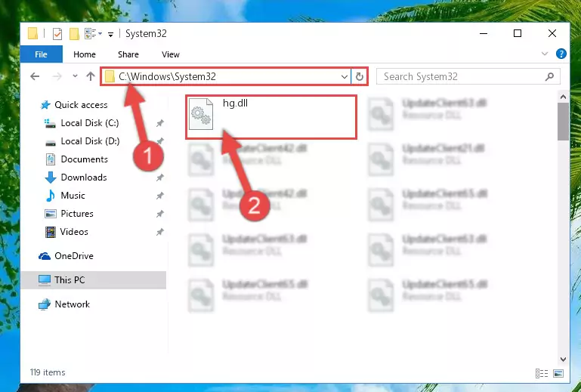Click the Properties checkmark icon in title bar
Viewport: 581px width, 392px height.
57,34
